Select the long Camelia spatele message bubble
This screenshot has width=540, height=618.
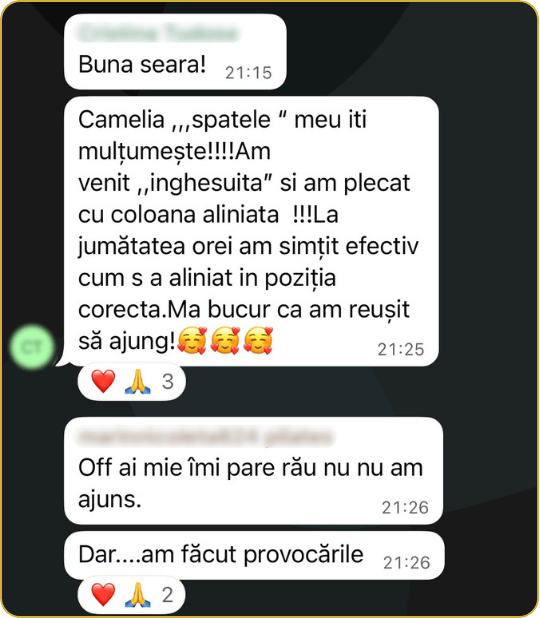pyautogui.click(x=251, y=231)
